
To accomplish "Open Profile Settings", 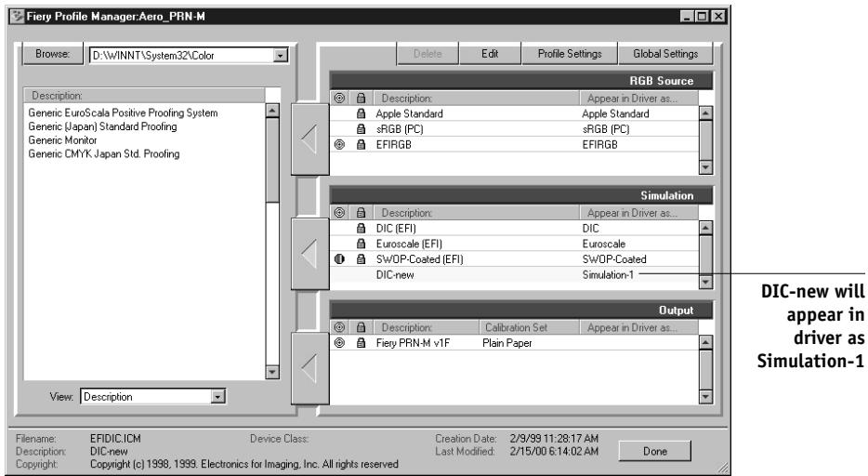I will 570,54.
